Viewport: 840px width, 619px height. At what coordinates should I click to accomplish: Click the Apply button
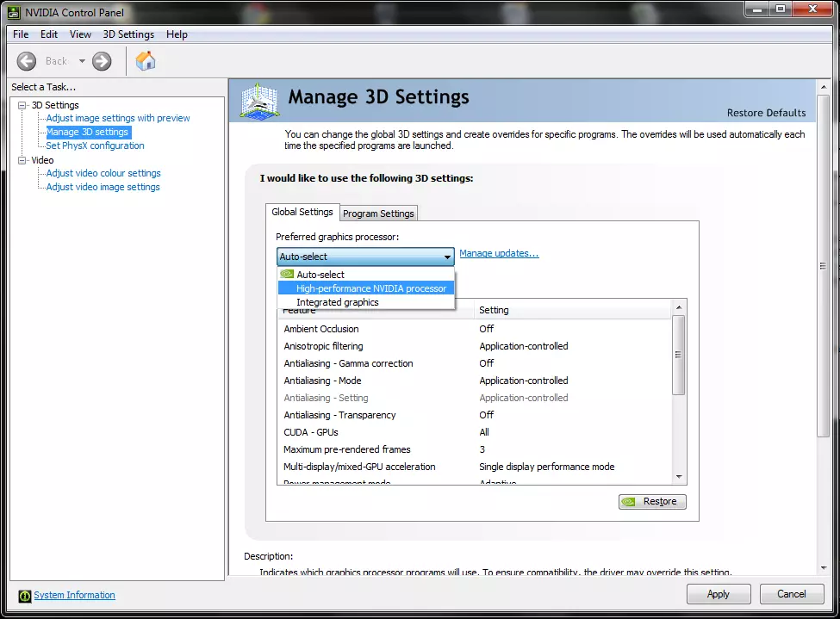[719, 594]
